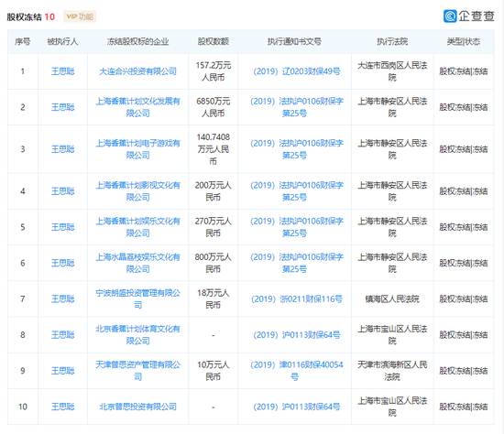
Task: Open 天津普思资产管理有限公司 link
Action: coord(137,371)
